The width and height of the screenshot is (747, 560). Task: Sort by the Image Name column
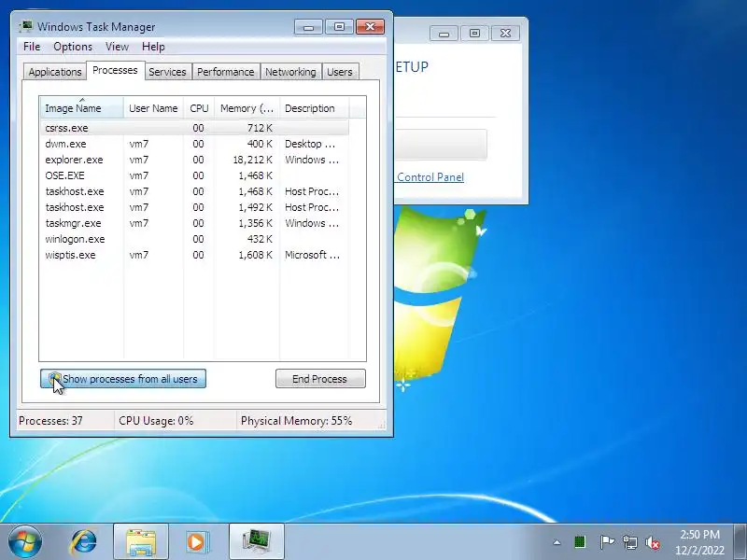coord(82,108)
